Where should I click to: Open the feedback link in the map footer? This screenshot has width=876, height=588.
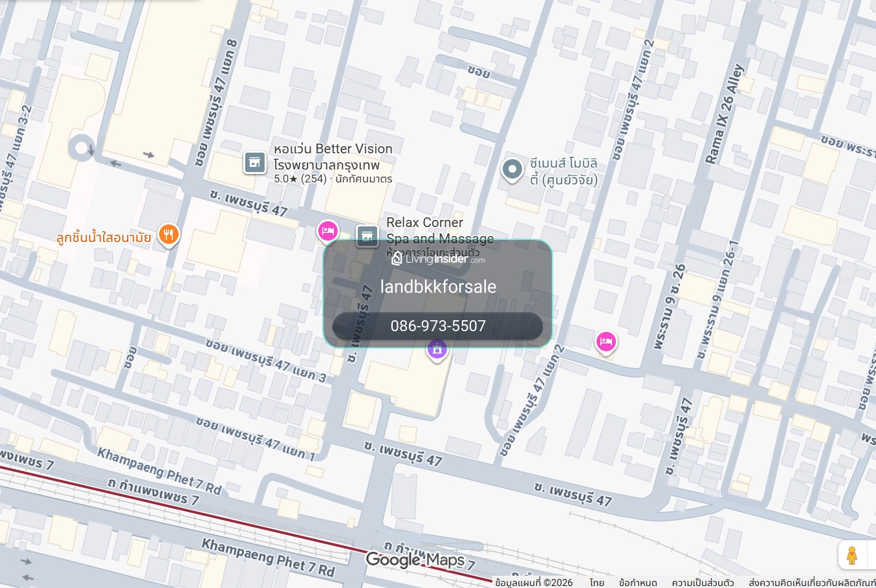point(812,582)
